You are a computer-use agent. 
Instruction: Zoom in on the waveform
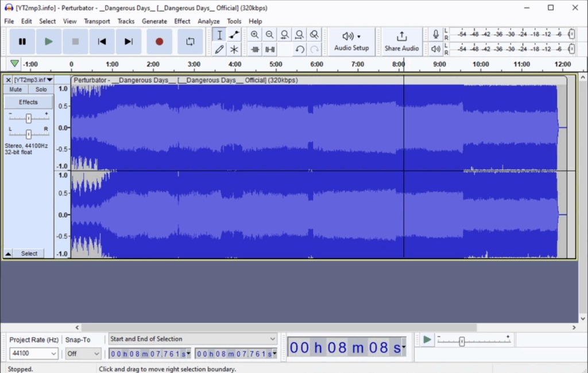(x=255, y=34)
